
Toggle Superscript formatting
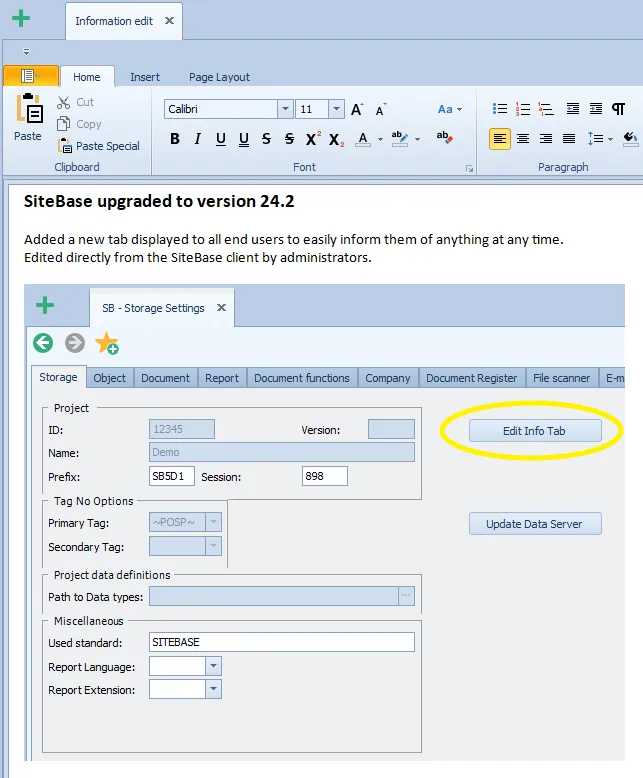pyautogui.click(x=313, y=139)
